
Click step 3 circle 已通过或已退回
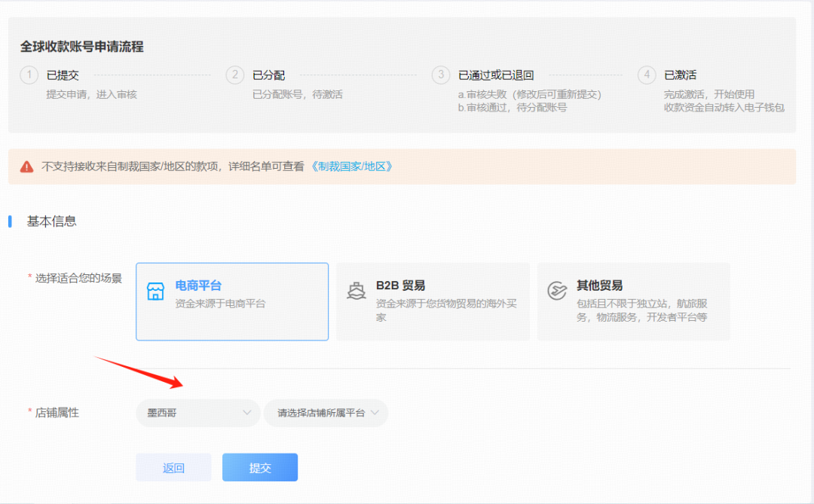pos(441,75)
